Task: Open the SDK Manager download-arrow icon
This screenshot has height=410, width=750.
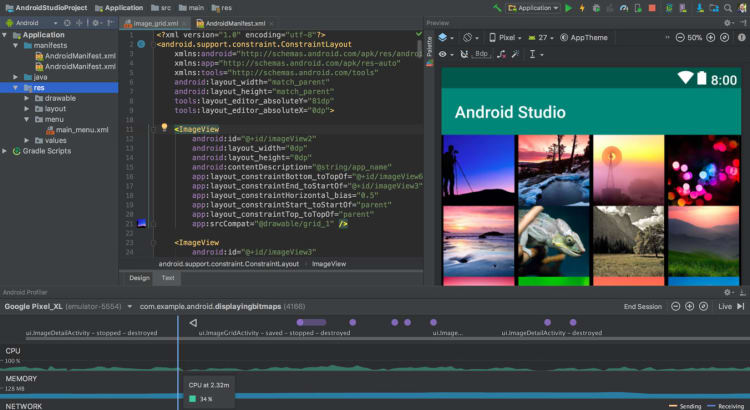Action: point(700,8)
